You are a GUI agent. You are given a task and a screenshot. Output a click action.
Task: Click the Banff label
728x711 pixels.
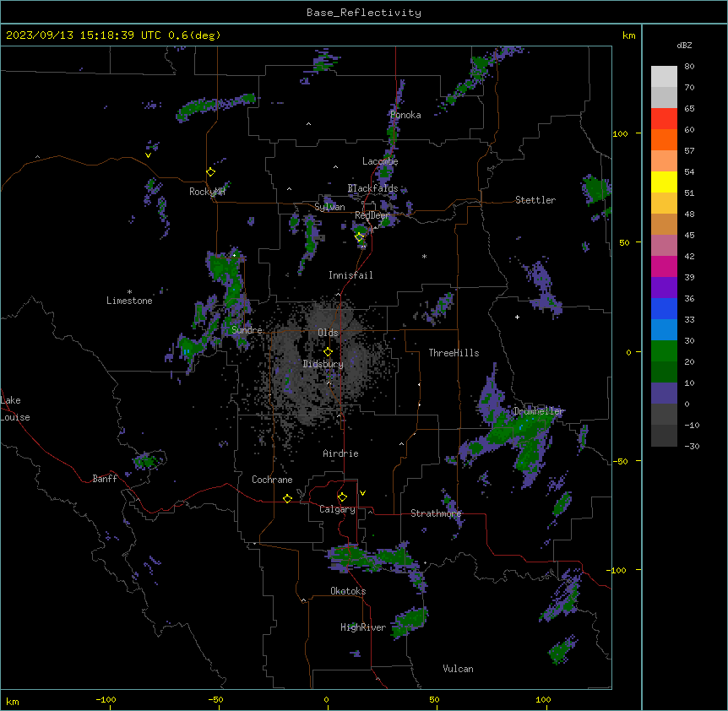(105, 479)
